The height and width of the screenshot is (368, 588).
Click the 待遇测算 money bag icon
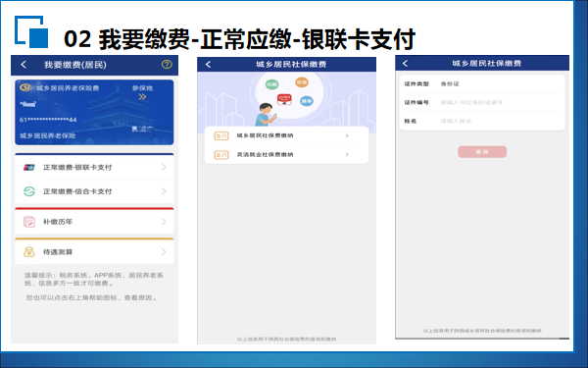(29, 252)
